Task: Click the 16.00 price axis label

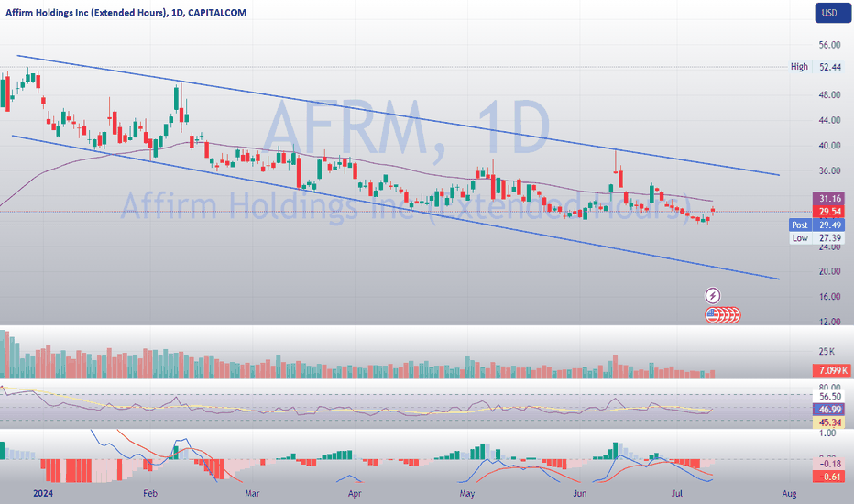Action: coord(829,296)
